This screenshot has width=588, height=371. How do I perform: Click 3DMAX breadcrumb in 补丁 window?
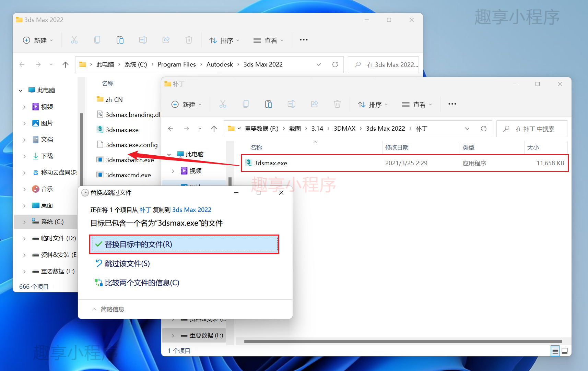tap(344, 129)
